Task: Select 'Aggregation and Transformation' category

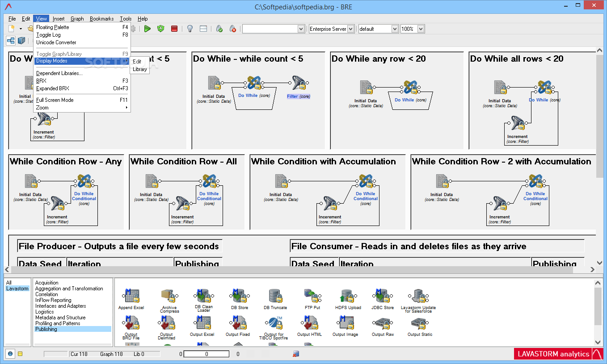Action: pyautogui.click(x=69, y=289)
